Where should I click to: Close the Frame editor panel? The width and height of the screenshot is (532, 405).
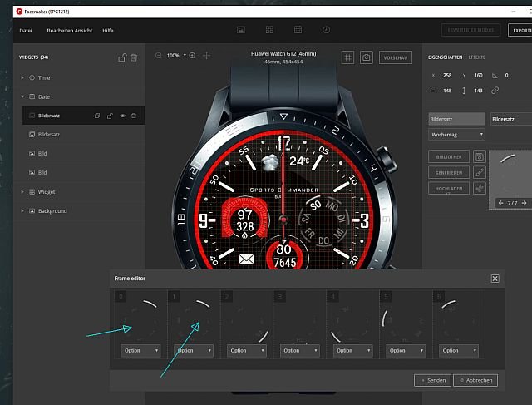(x=495, y=279)
